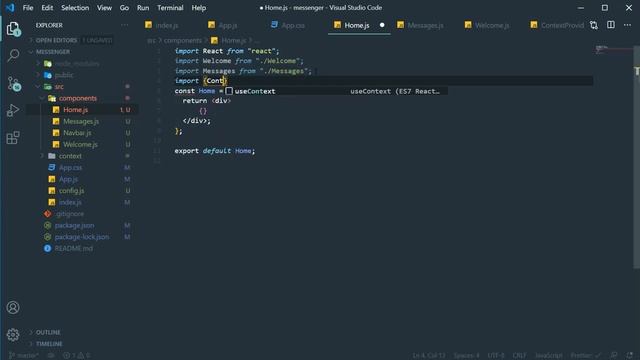Viewport: 640px width, 360px height.
Task: Click the Prettier status bar item
Action: 586,356
